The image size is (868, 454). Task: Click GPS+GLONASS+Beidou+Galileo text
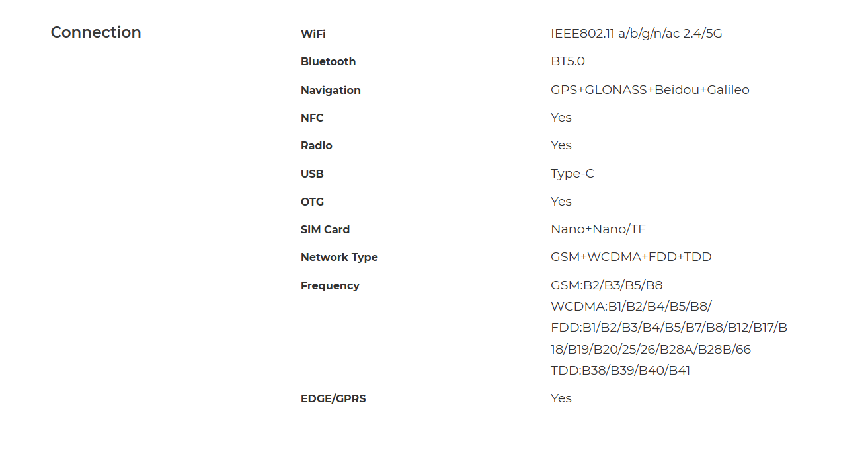650,90
